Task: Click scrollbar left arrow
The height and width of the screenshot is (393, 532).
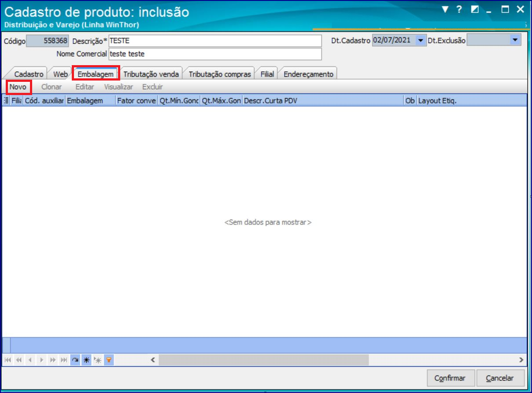Action: [153, 360]
